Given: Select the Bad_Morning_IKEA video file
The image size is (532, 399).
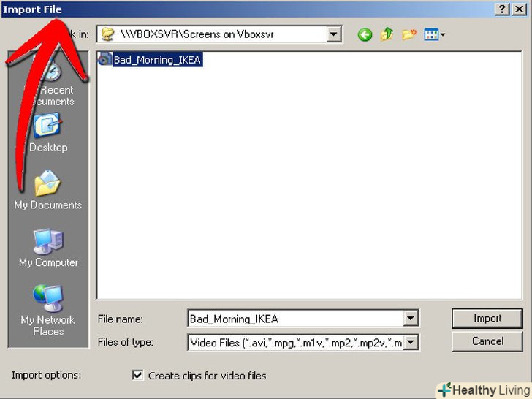Looking at the screenshot, I should coord(151,60).
